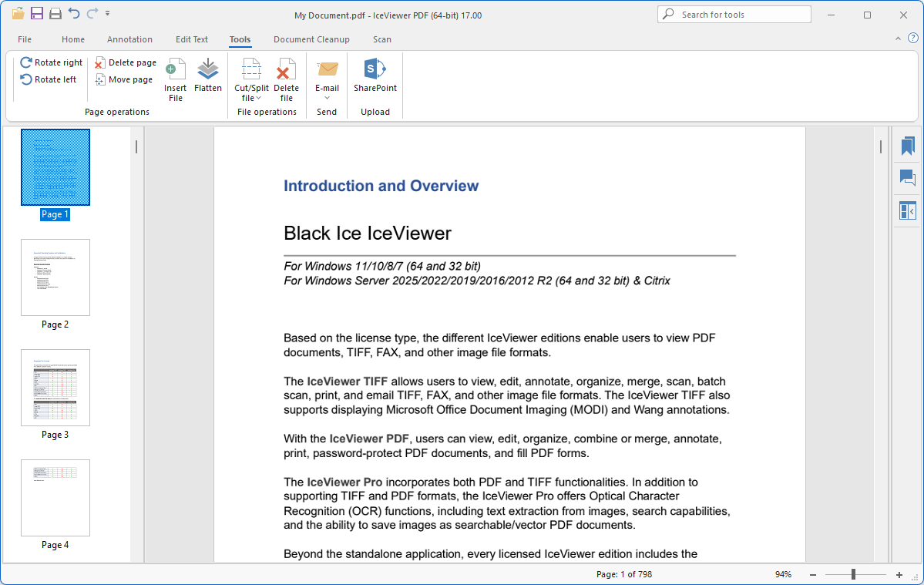Viewport: 924px width, 585px height.
Task: Show the comments panel
Action: (908, 178)
